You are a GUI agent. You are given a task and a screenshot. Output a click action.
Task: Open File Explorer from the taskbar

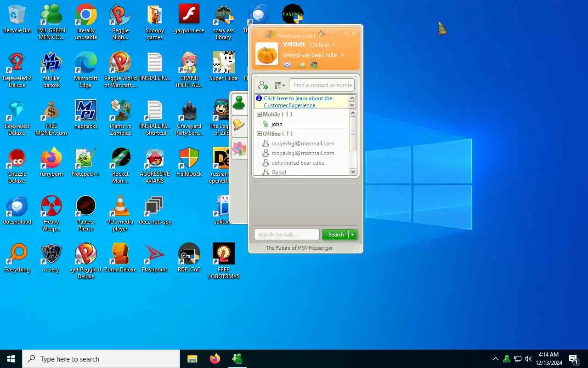(192, 359)
